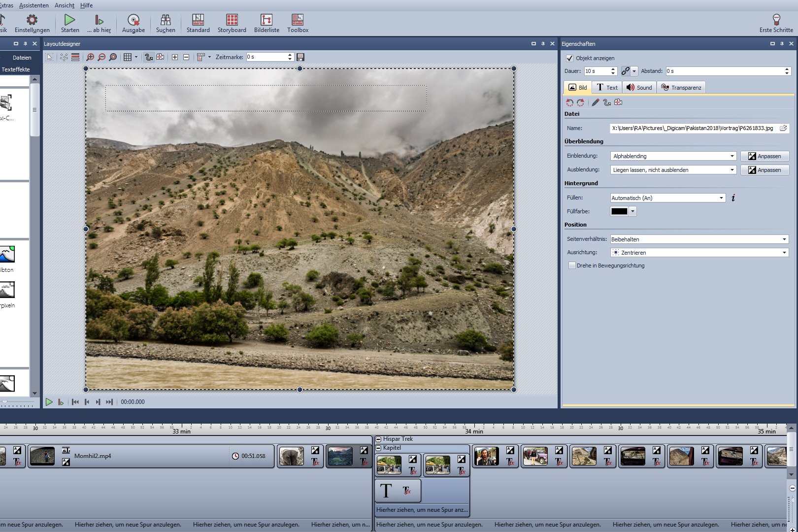This screenshot has width=798, height=532.
Task: Click Anpassen button next to Ausblendung
Action: point(765,170)
